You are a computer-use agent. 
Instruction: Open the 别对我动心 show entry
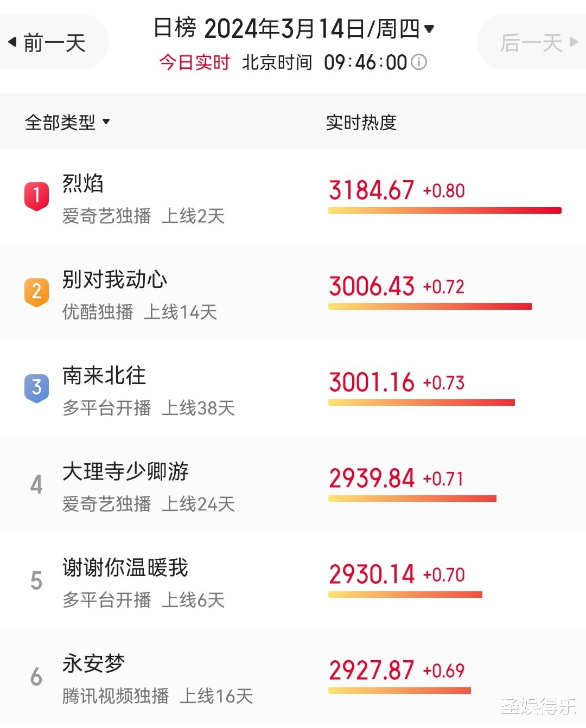(293, 293)
